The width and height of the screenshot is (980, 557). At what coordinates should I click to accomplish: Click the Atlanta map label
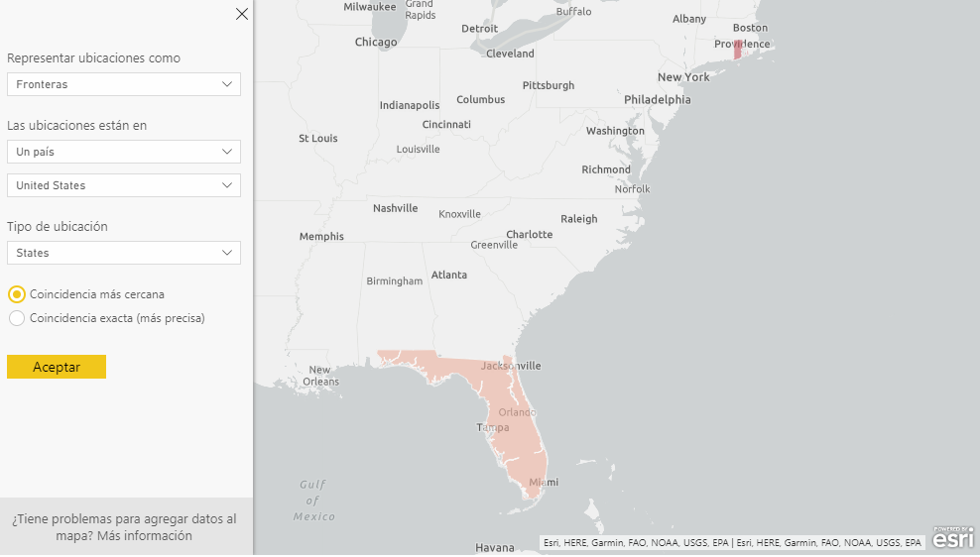(x=448, y=275)
